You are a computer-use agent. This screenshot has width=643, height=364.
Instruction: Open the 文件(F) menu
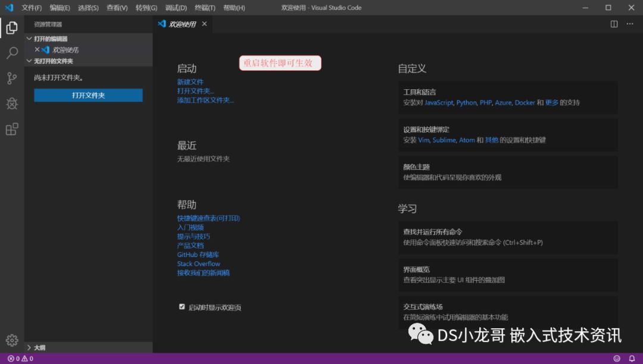click(32, 8)
